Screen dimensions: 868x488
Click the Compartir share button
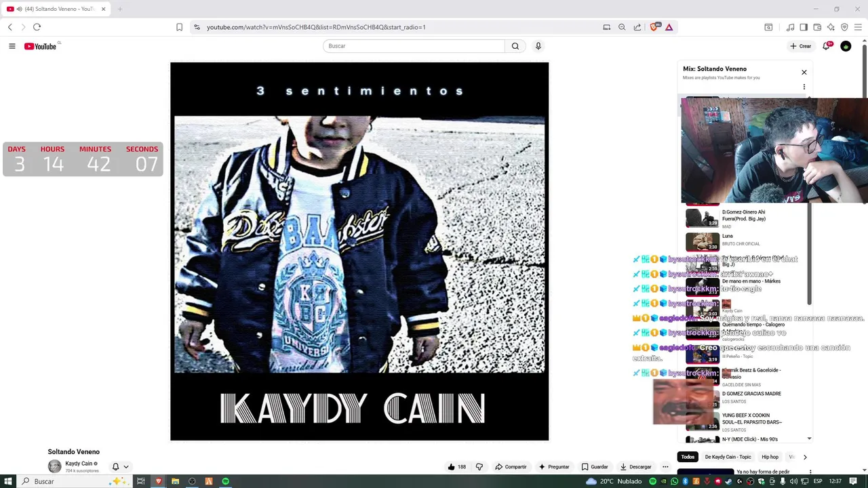[511, 467]
